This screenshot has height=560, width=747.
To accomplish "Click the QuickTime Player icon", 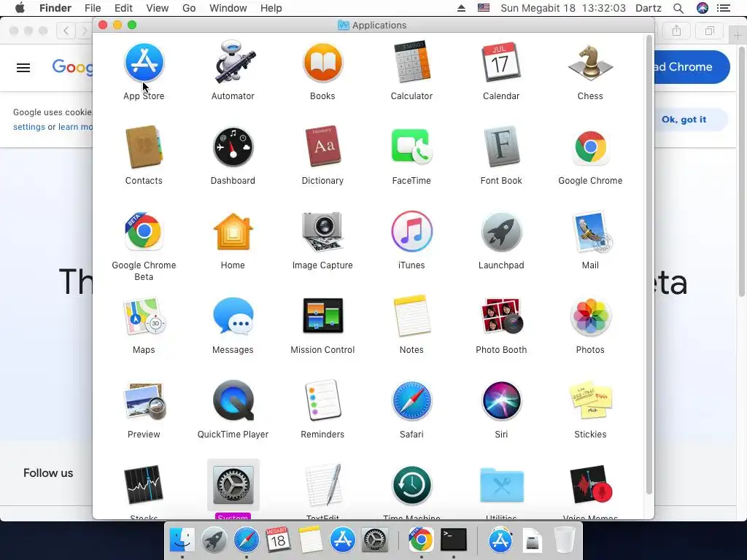I will (x=233, y=401).
